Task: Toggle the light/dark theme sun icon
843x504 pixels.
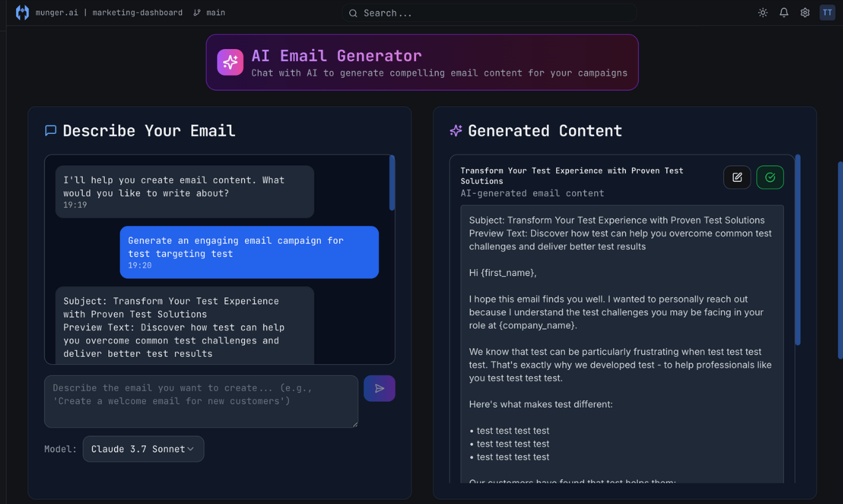Action: pos(763,13)
